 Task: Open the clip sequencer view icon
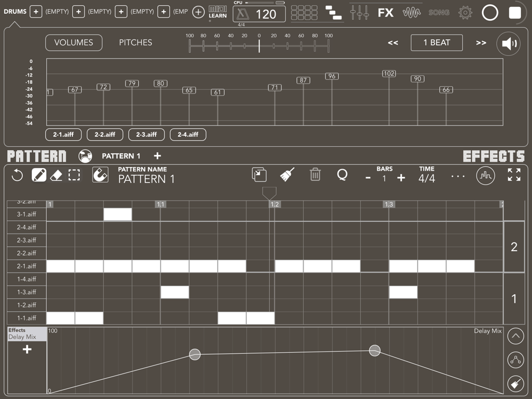(x=333, y=13)
